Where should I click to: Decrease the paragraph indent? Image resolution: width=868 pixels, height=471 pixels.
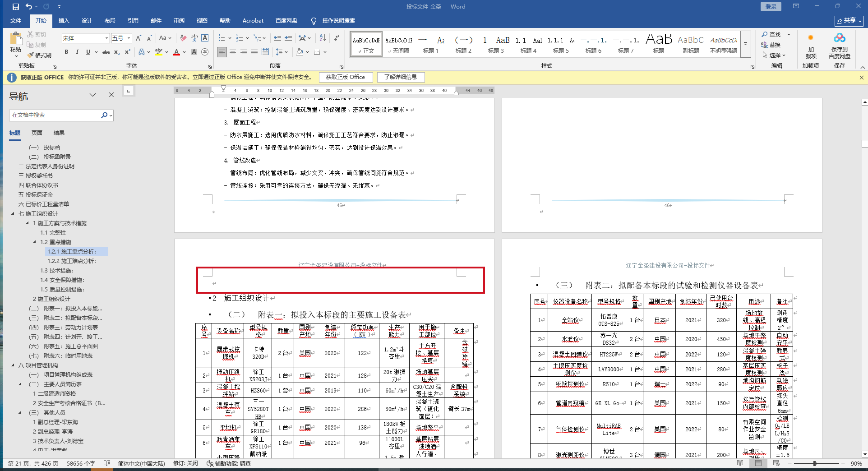tap(277, 38)
